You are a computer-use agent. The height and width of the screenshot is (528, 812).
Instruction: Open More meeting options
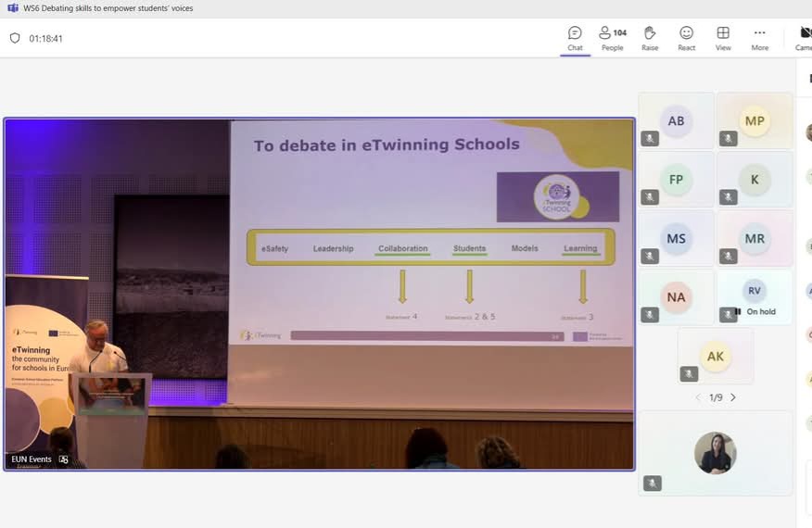click(760, 38)
